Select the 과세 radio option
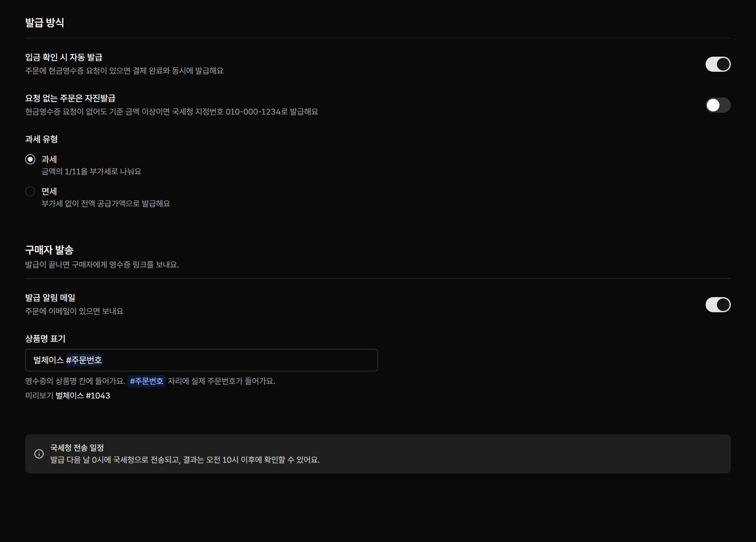 (30, 159)
